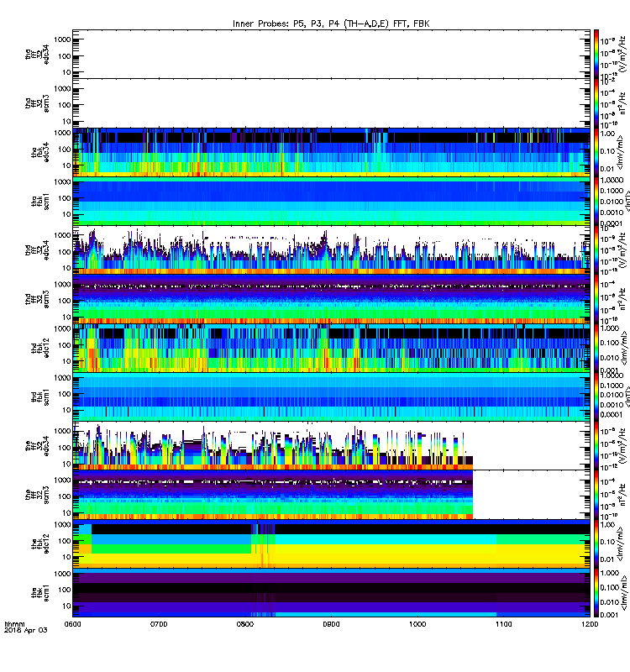
Task: Select the 0900 time axis label
Action: pos(331,624)
